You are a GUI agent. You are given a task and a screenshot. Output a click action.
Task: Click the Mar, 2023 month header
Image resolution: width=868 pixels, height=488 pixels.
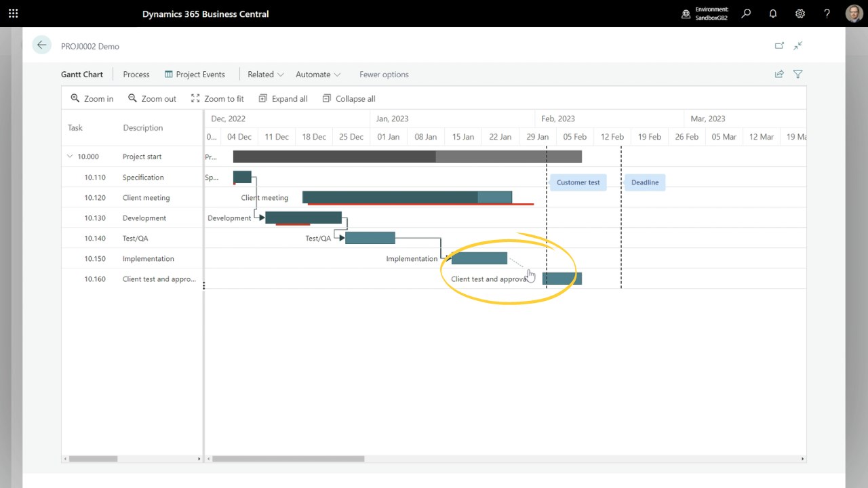(x=708, y=119)
